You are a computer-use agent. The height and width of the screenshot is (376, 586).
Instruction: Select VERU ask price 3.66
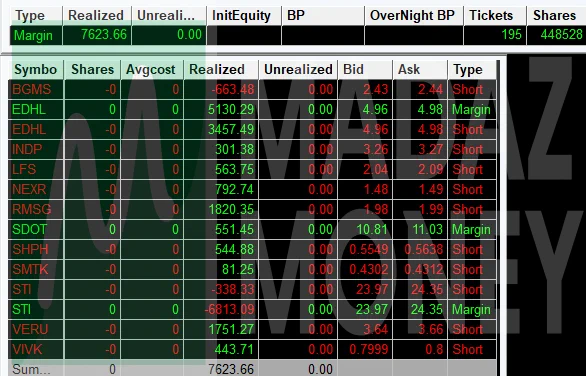pyautogui.click(x=431, y=329)
